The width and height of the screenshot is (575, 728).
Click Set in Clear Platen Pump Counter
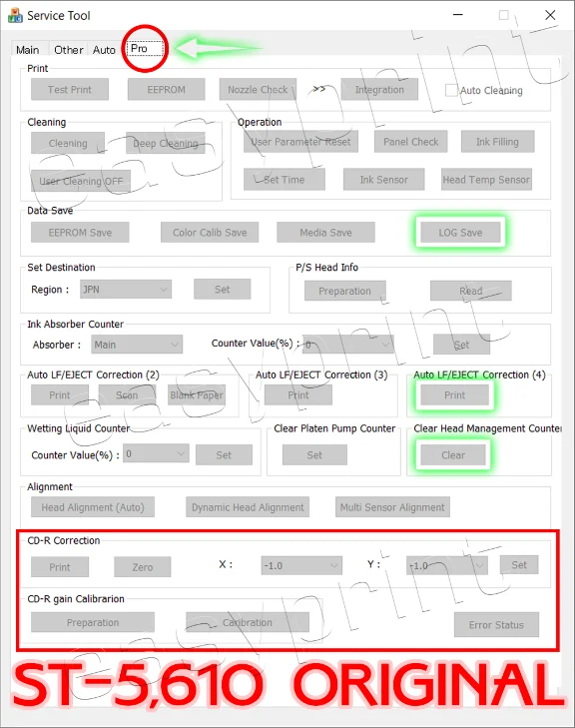(314, 455)
